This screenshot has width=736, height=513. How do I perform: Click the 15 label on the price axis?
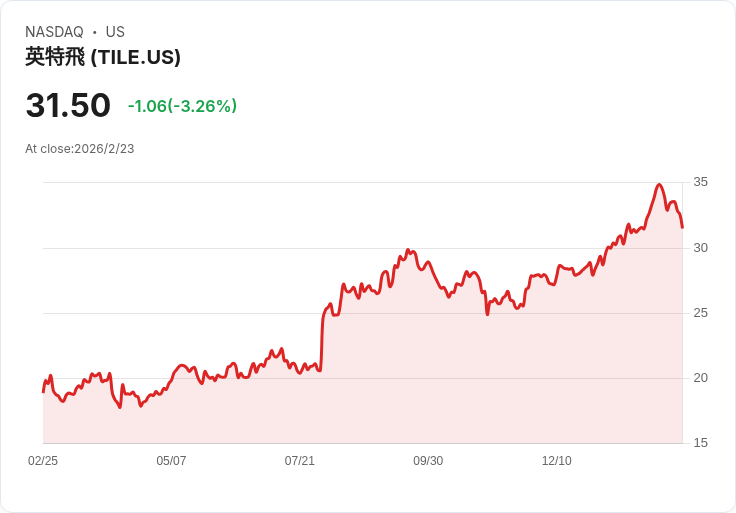701,443
